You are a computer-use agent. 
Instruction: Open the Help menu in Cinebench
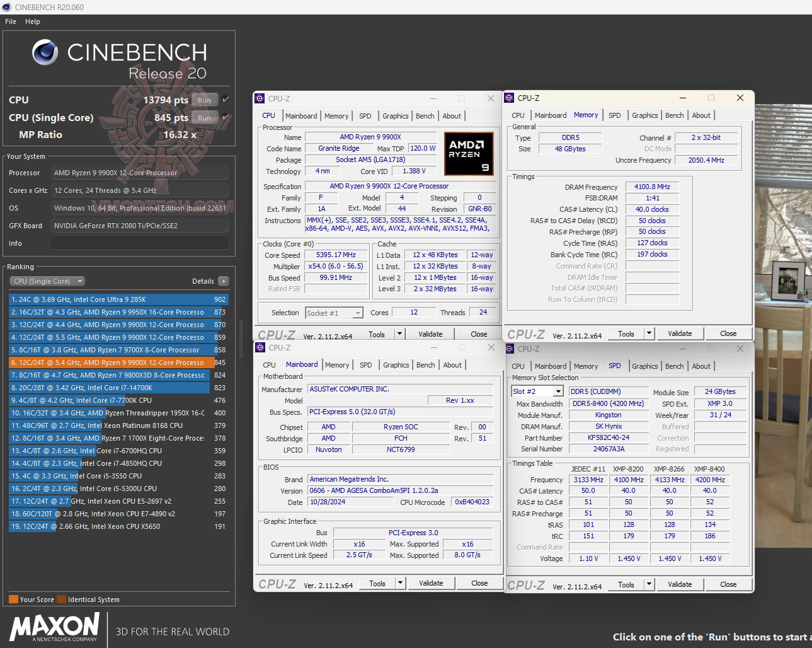click(x=33, y=21)
